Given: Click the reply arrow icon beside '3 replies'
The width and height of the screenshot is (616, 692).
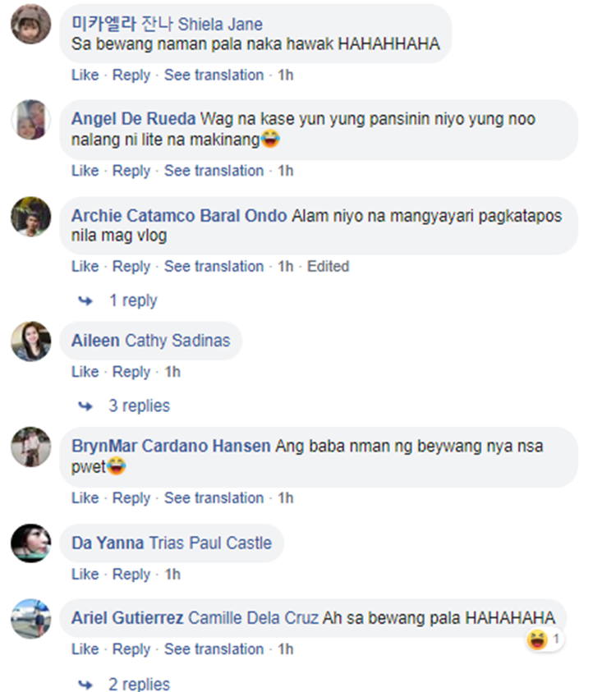Looking at the screenshot, I should point(85,406).
